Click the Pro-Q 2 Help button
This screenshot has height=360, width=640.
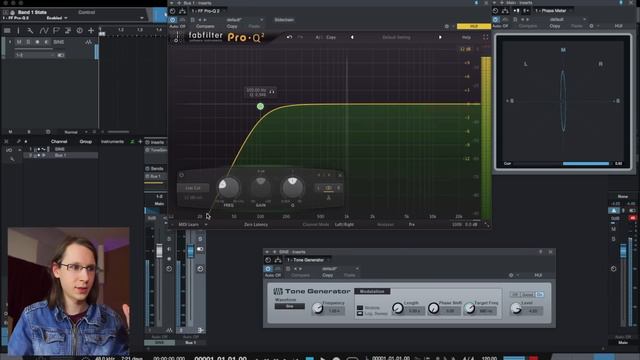(466, 37)
